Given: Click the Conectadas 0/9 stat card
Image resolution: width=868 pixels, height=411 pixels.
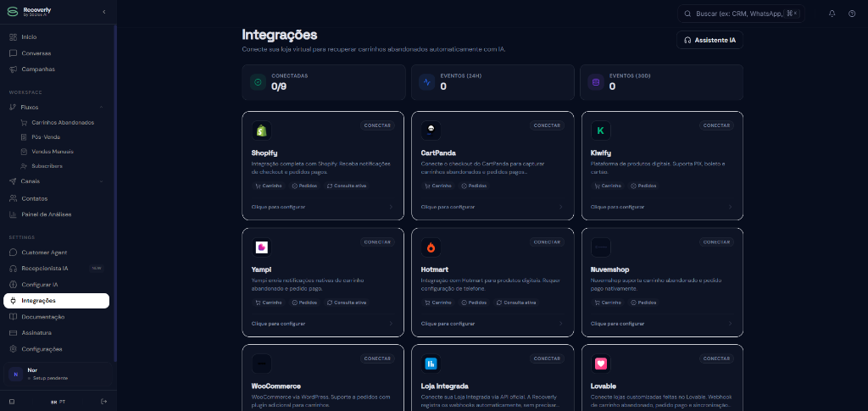Looking at the screenshot, I should pyautogui.click(x=324, y=82).
